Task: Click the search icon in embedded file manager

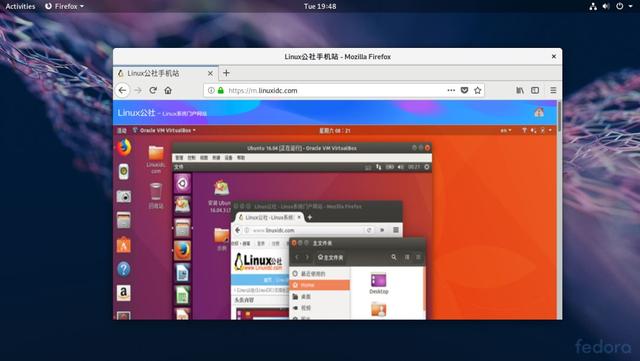Action: pyautogui.click(x=394, y=257)
